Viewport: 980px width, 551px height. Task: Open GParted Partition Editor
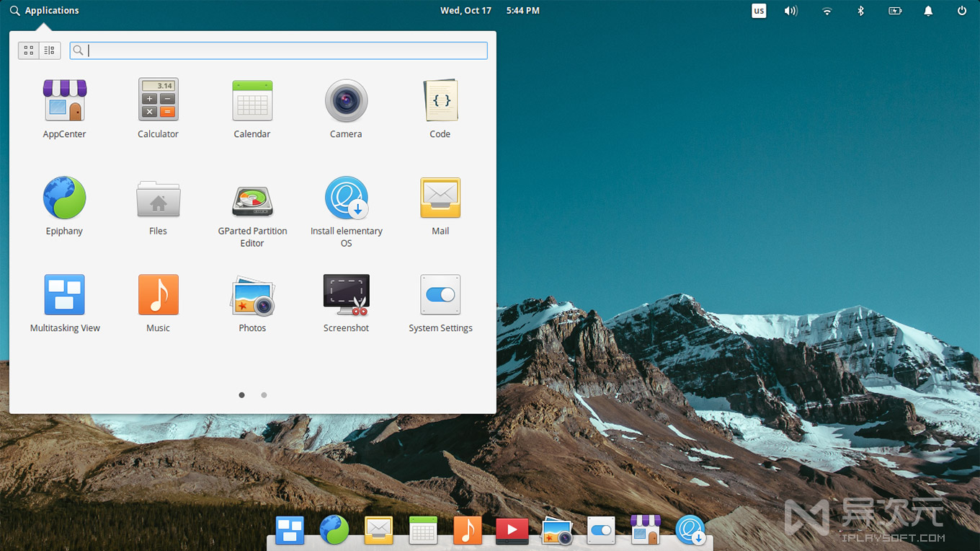tap(252, 198)
